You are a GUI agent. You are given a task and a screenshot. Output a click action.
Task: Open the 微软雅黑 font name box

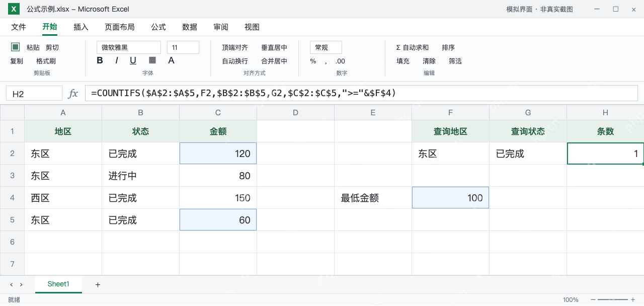129,47
